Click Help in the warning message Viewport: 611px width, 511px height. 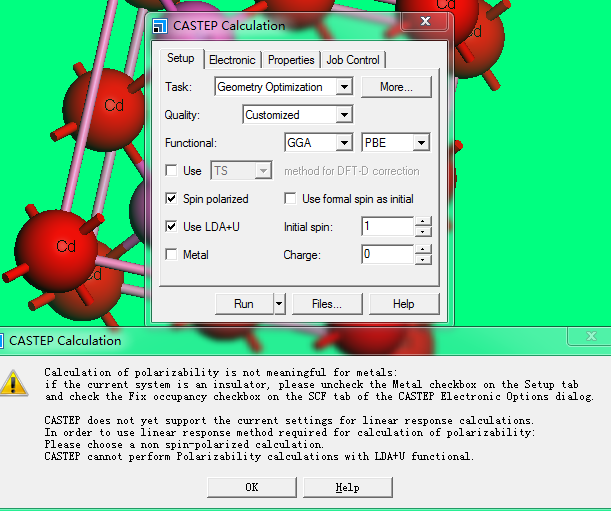coord(348,487)
